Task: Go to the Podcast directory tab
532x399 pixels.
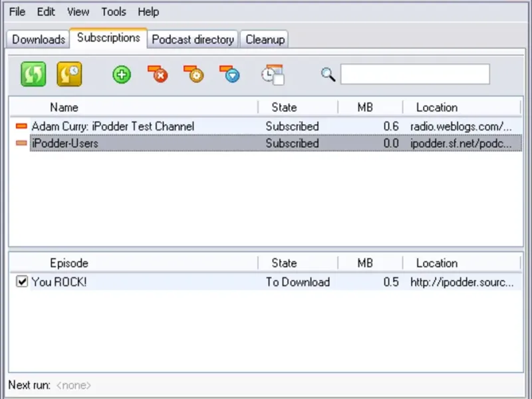Action: 193,39
